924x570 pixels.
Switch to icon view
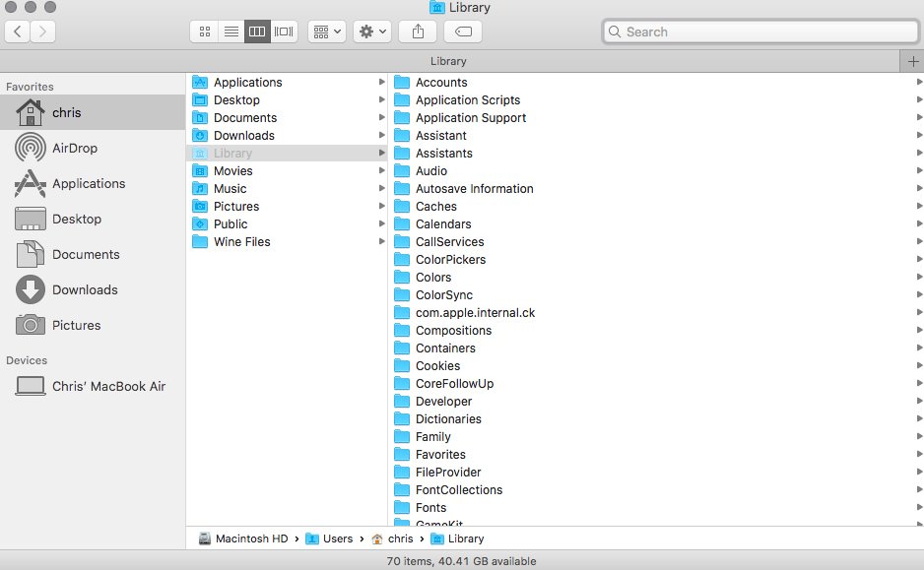click(x=205, y=32)
